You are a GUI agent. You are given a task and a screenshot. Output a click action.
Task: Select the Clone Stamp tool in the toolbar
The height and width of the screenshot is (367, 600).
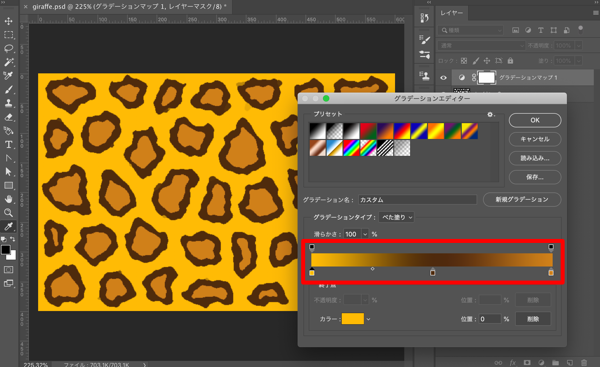click(x=8, y=103)
